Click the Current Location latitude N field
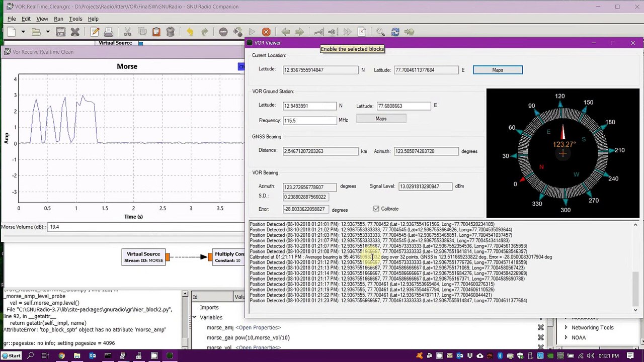This screenshot has height=362, width=644. (x=320, y=70)
